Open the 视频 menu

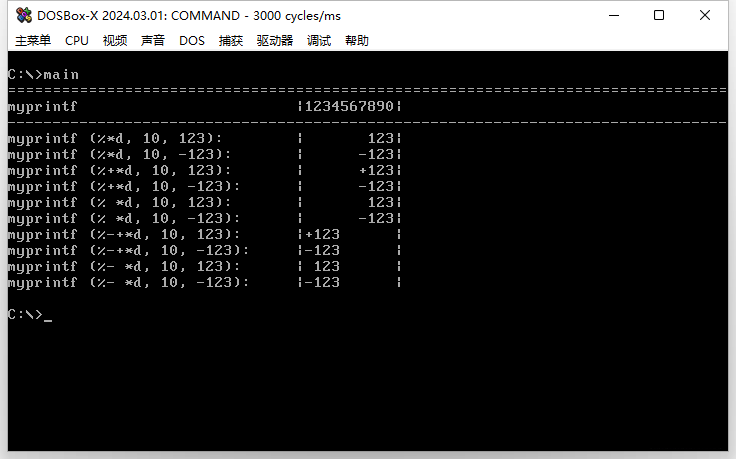click(115, 41)
